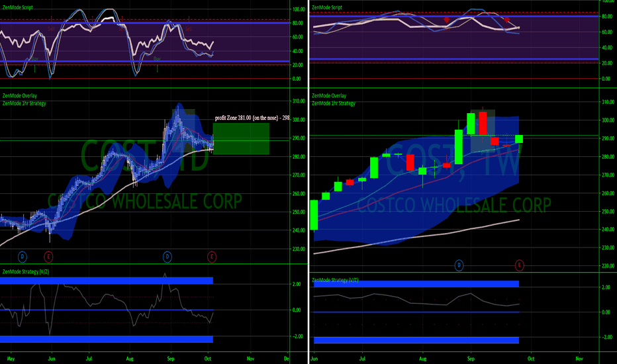Select the ZenMode Overlay label on the daily chart
This screenshot has width=617, height=364.
click(20, 95)
